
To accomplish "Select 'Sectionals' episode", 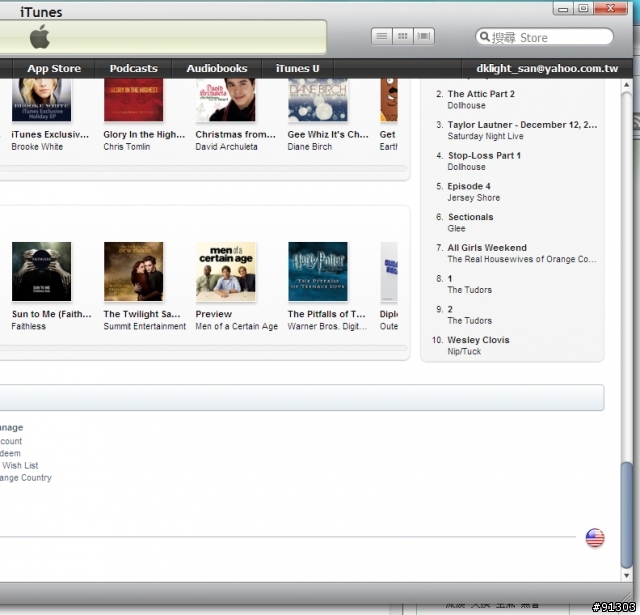I will click(x=470, y=217).
